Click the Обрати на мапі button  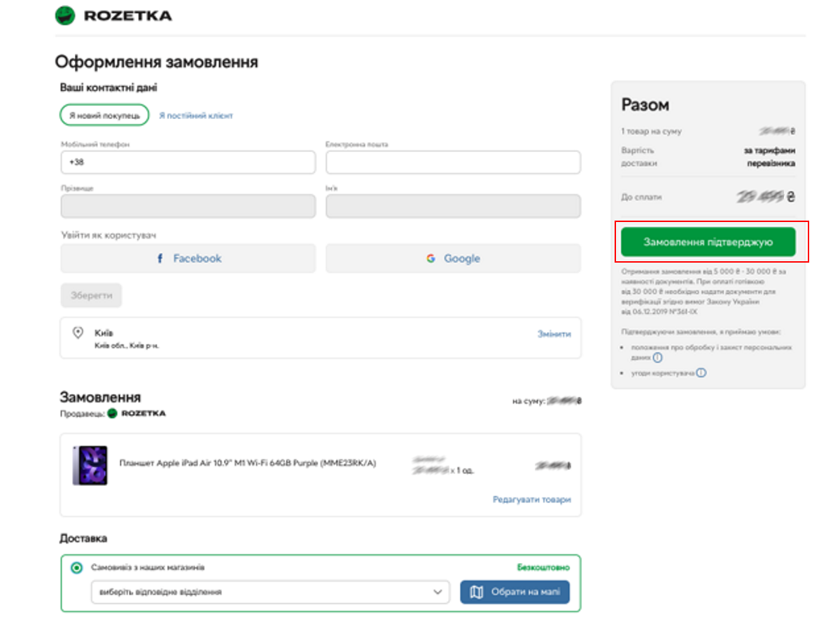tap(514, 592)
